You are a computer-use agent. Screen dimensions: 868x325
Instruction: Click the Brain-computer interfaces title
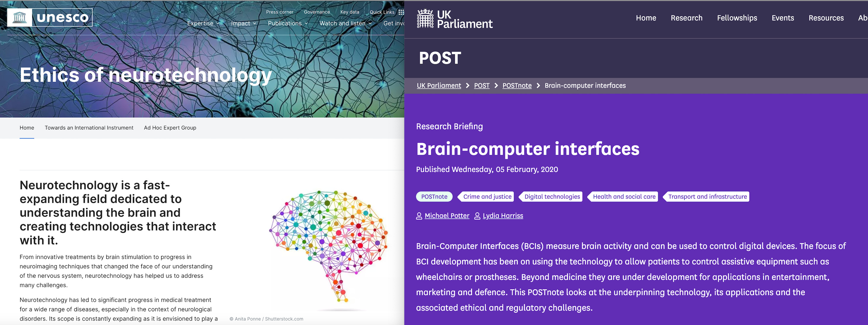528,149
